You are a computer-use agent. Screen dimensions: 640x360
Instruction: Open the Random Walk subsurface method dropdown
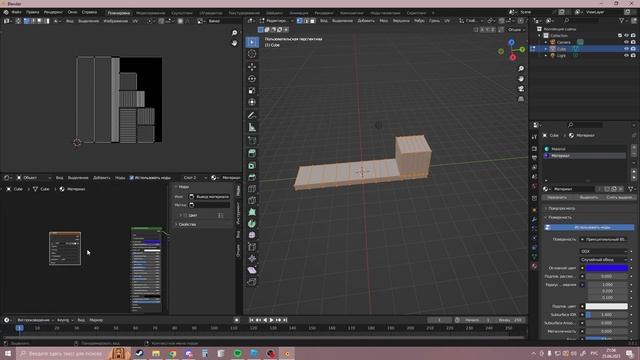point(603,260)
